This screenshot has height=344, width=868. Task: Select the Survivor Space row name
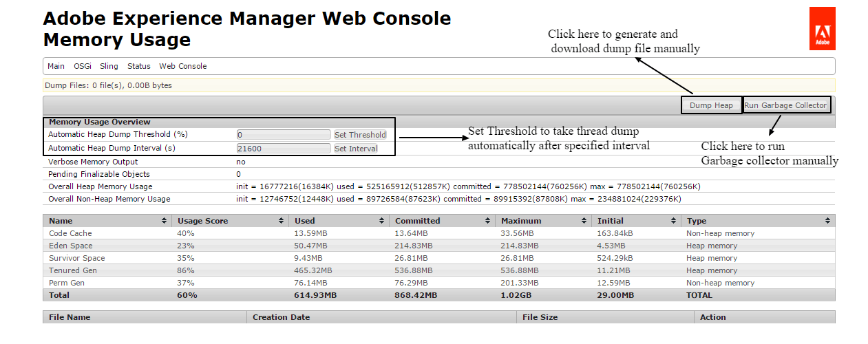click(76, 258)
